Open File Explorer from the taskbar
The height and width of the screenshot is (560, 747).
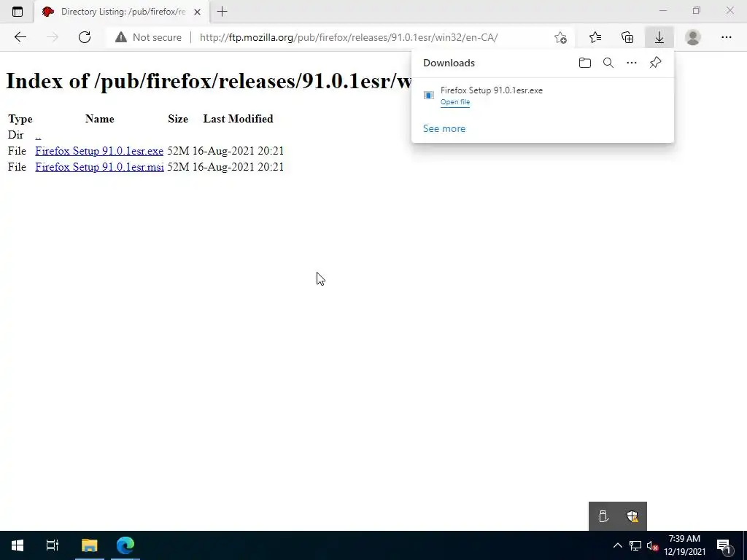tap(89, 545)
